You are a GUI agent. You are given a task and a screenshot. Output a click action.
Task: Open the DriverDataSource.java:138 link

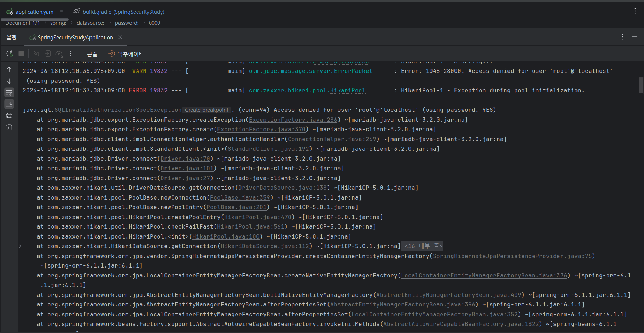[282, 188]
